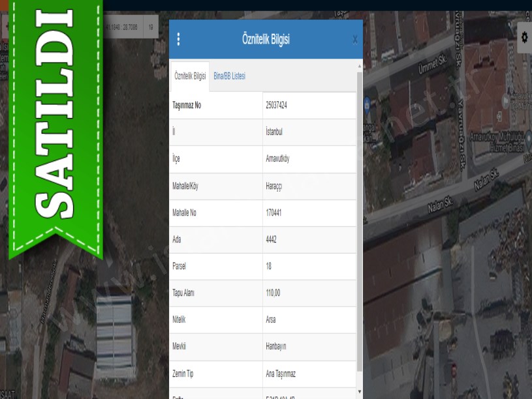
Task: Click the Mahalle No value 170441
Action: point(274,213)
